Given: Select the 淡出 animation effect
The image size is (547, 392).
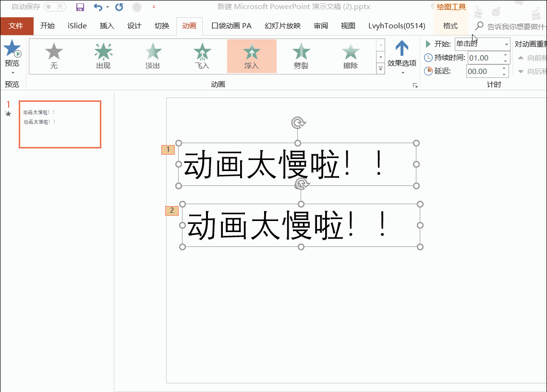Looking at the screenshot, I should (153, 56).
